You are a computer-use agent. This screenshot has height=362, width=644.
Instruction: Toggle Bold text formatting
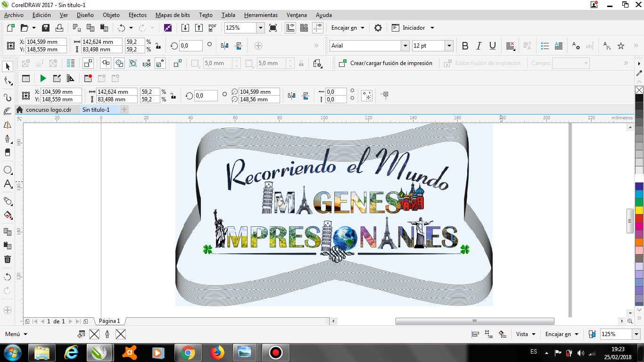465,46
